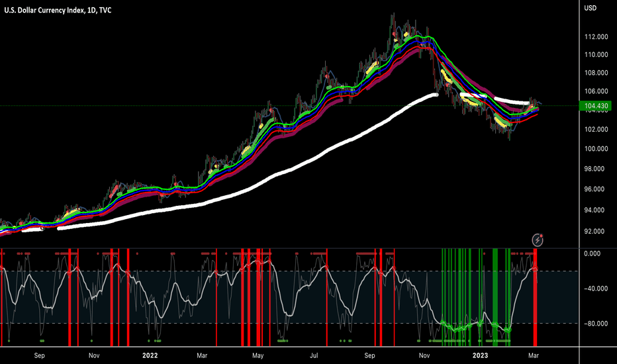Image resolution: width=617 pixels, height=364 pixels.
Task: Click the lightning bolt alert icon
Action: point(538,240)
